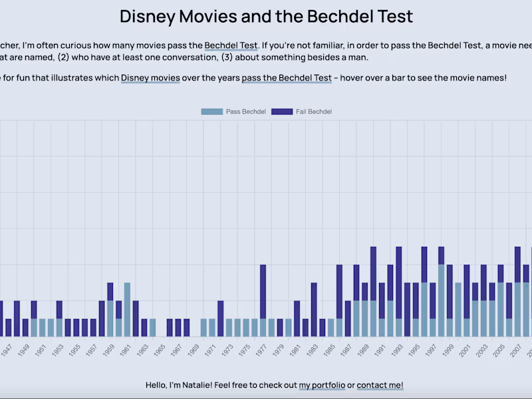
Task: Toggle the Pass Bechdel legend label
Action: point(245,112)
